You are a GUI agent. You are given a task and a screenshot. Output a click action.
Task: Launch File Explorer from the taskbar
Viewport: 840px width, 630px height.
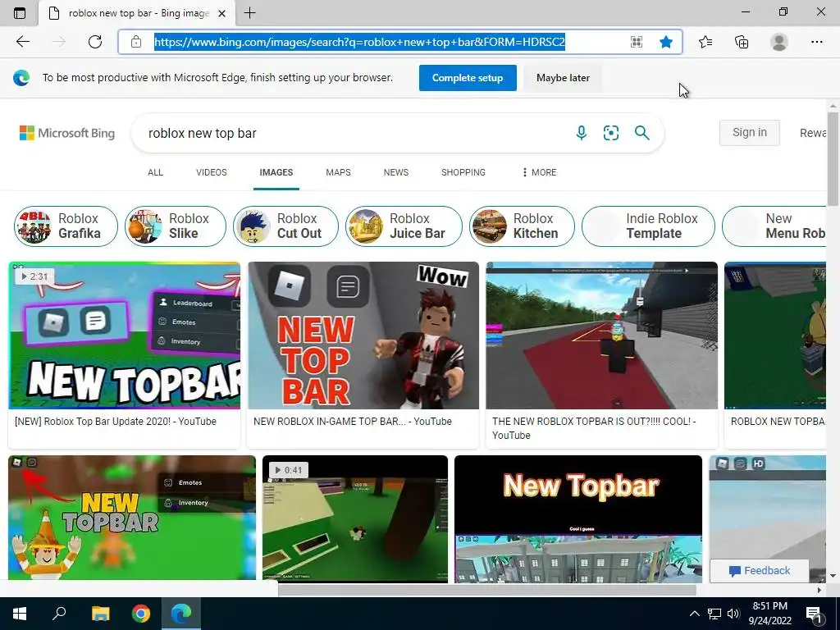point(100,614)
